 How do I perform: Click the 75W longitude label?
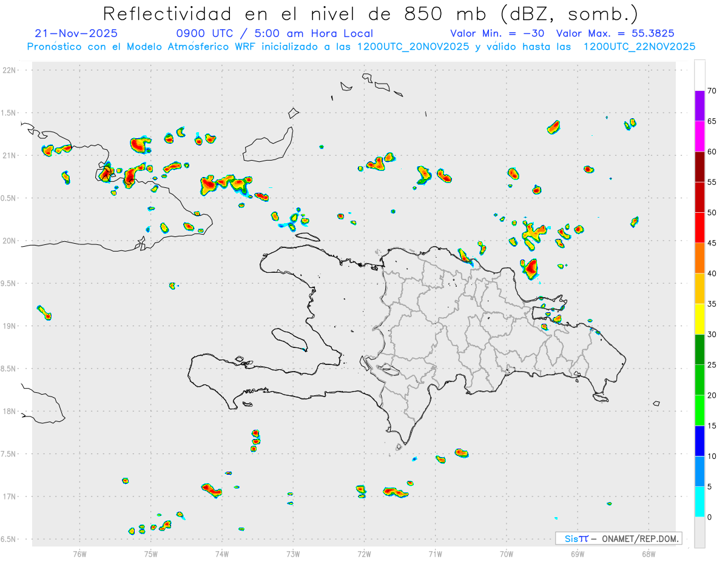point(150,554)
